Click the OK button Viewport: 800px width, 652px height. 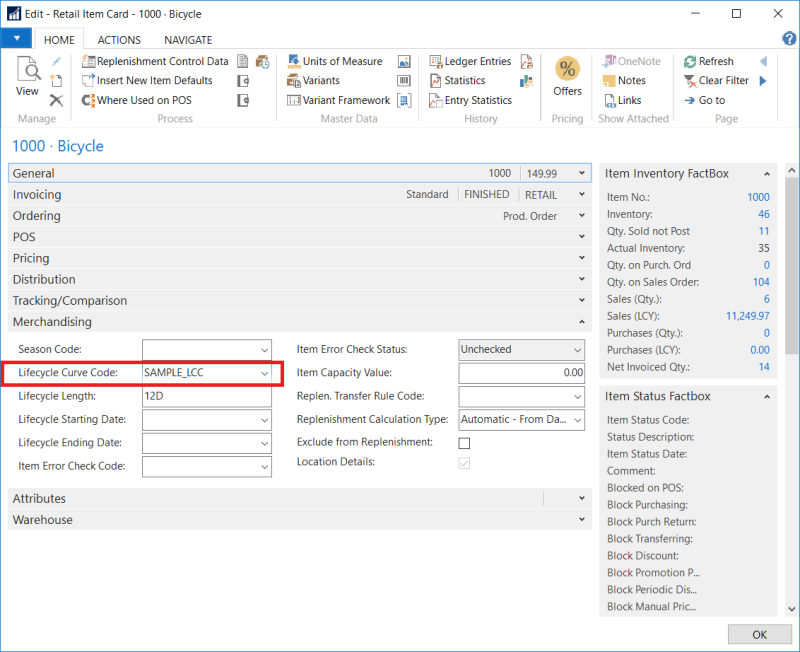coord(759,635)
